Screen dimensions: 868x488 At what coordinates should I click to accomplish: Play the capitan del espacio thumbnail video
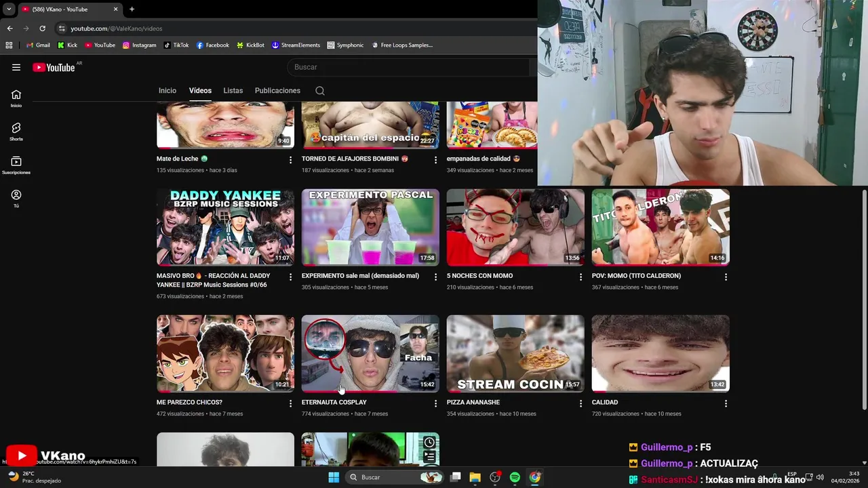(370, 125)
